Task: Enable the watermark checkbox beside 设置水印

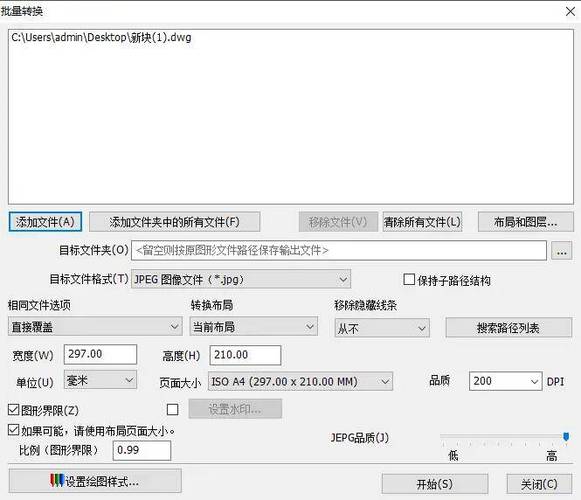Action: point(172,410)
